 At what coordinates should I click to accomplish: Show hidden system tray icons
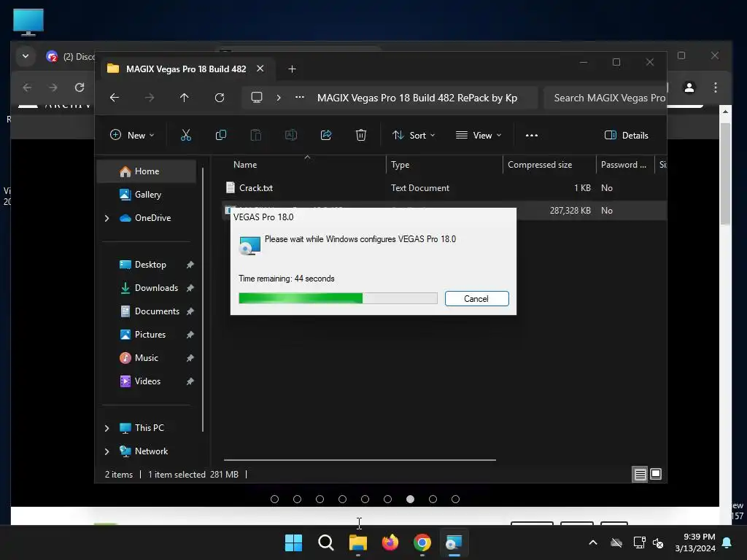tap(593, 542)
